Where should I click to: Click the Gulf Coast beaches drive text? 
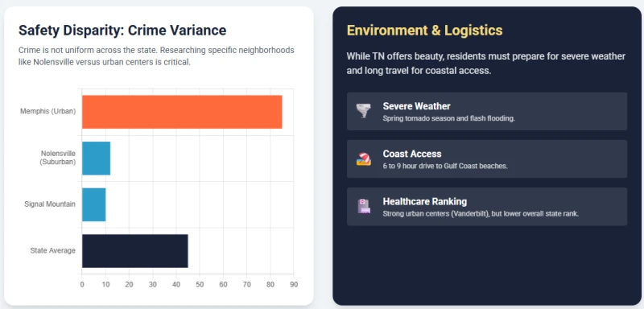pos(445,167)
